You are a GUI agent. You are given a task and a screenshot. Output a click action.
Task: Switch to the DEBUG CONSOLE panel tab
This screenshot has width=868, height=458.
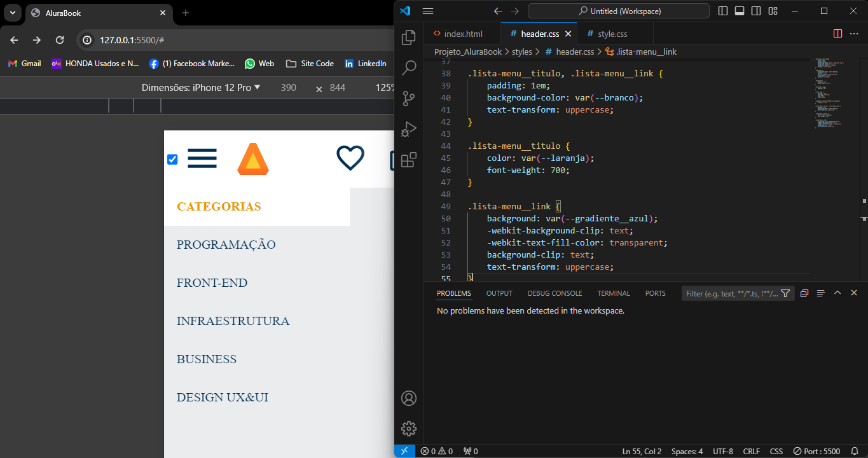click(x=555, y=293)
